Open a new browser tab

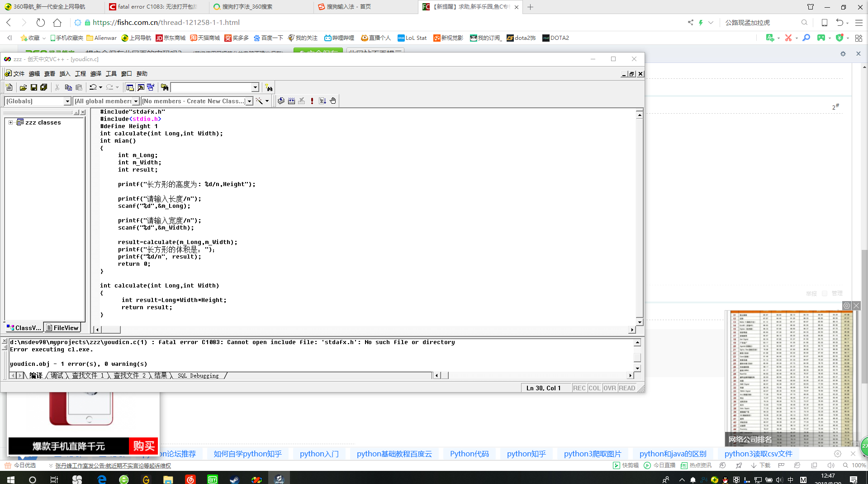531,7
